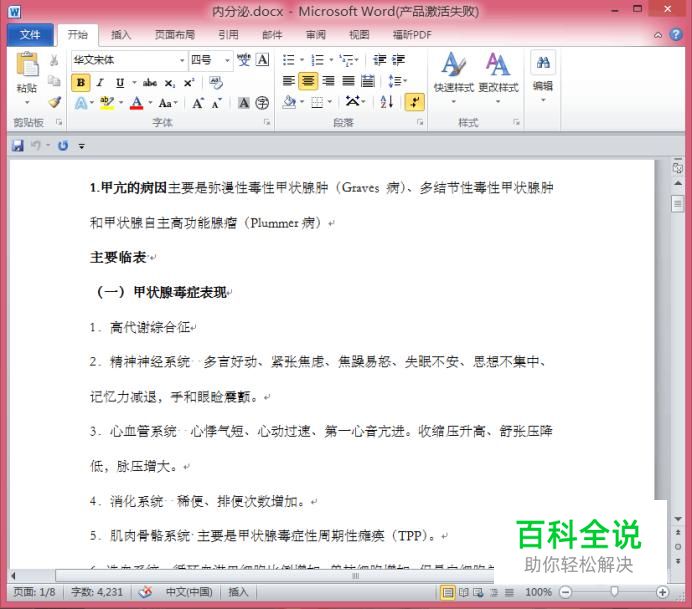Image resolution: width=692 pixels, height=609 pixels.
Task: Toggle Italic formatting
Action: (100, 83)
